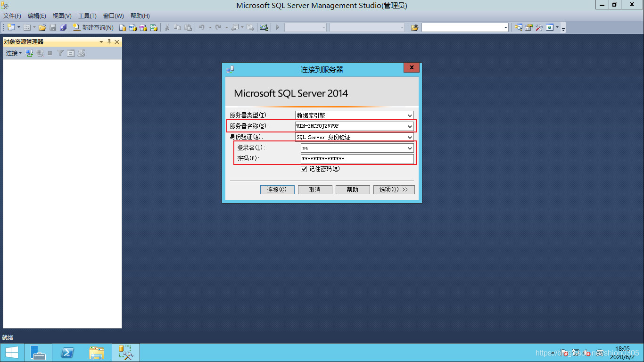Screen dimensions: 644x362
Task: Click the XMLA query toolbar icon
Action: point(154,27)
